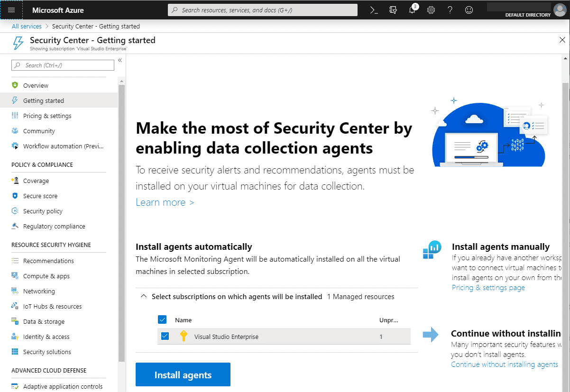Click inside the sidebar search field
Image resolution: width=570 pixels, height=392 pixels.
[62, 65]
